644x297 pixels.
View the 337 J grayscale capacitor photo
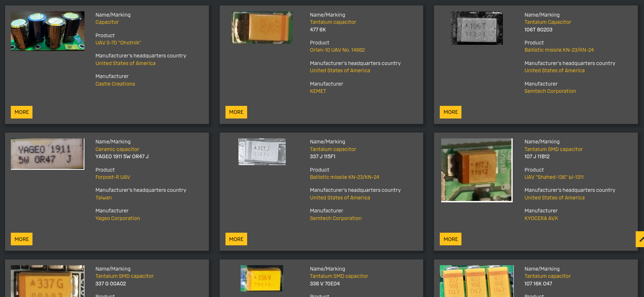262,152
